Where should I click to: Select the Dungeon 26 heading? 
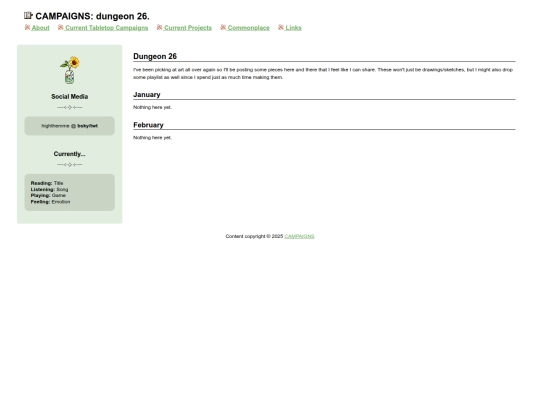(x=155, y=56)
